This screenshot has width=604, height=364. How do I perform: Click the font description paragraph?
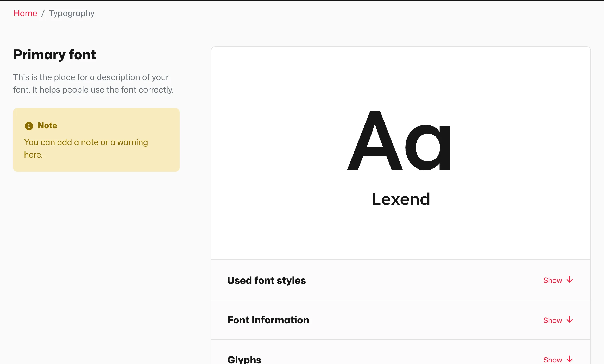click(93, 83)
